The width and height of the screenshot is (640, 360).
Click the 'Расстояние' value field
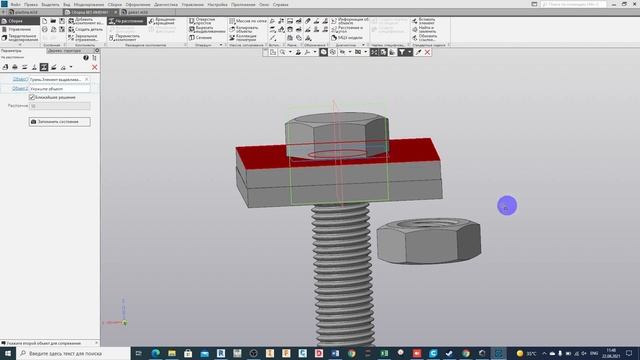click(60, 106)
